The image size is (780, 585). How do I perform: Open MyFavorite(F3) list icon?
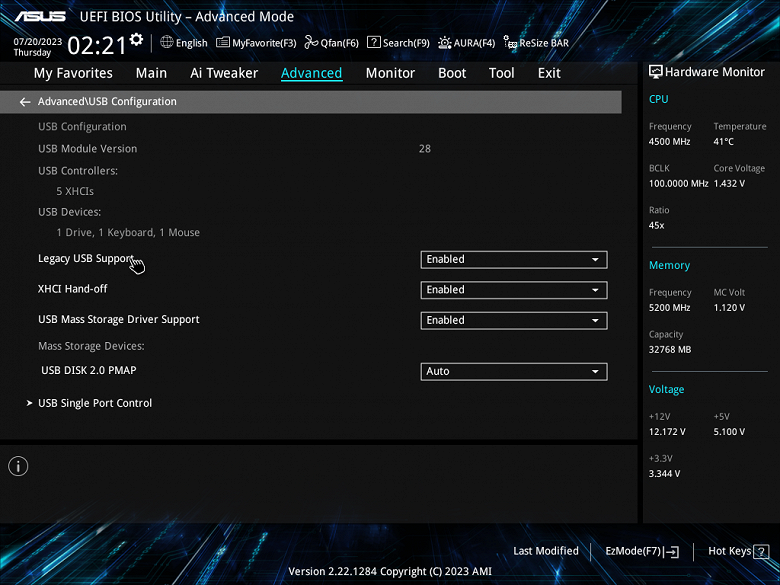[x=222, y=43]
